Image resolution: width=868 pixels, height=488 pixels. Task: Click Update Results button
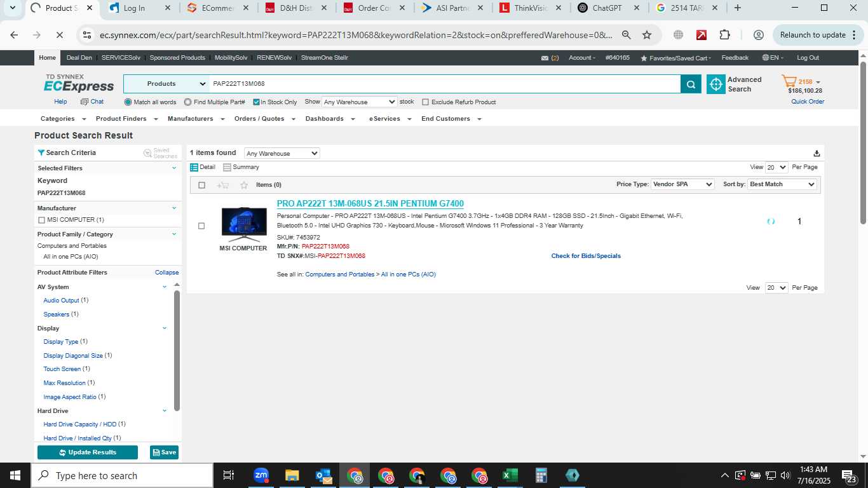[88, 452]
